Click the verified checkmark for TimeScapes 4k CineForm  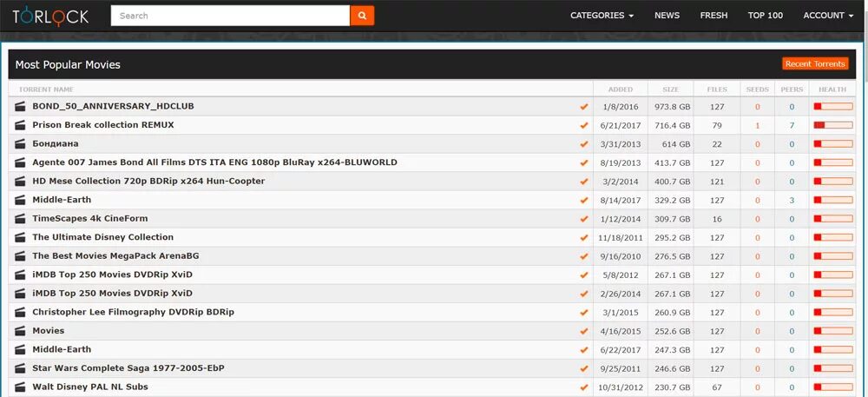583,219
